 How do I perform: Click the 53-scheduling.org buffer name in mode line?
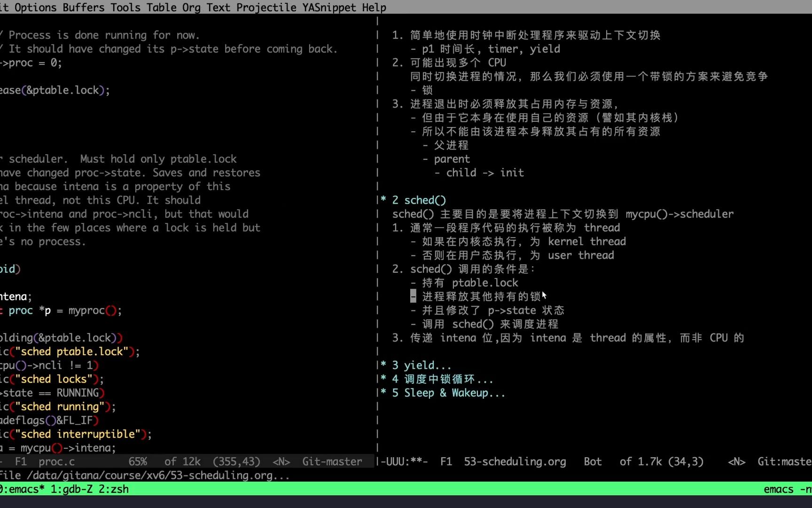coord(515,462)
